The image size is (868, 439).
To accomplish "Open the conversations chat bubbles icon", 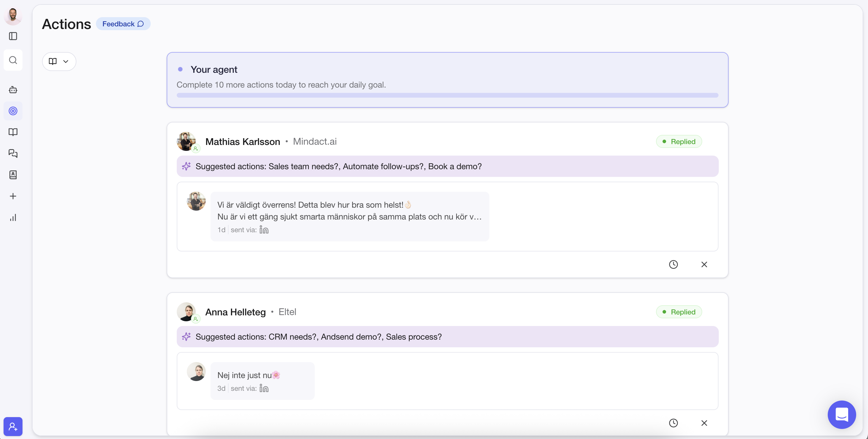I will click(13, 154).
